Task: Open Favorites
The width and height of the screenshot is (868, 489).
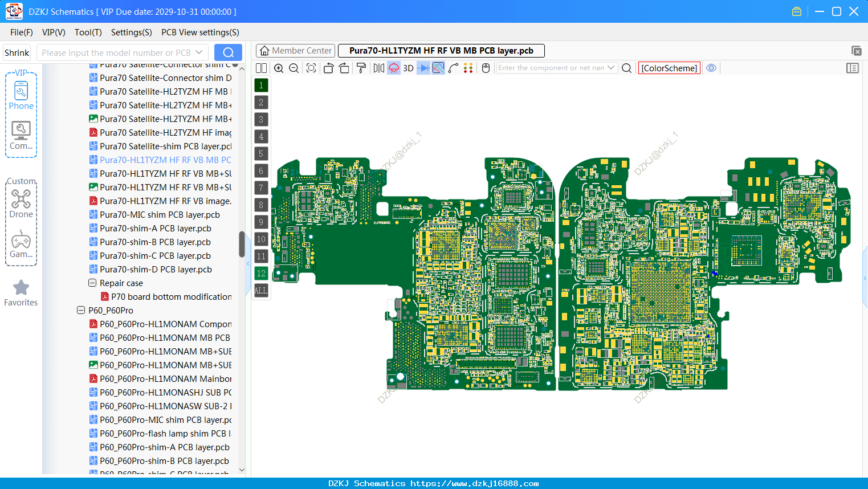Action: [x=21, y=293]
